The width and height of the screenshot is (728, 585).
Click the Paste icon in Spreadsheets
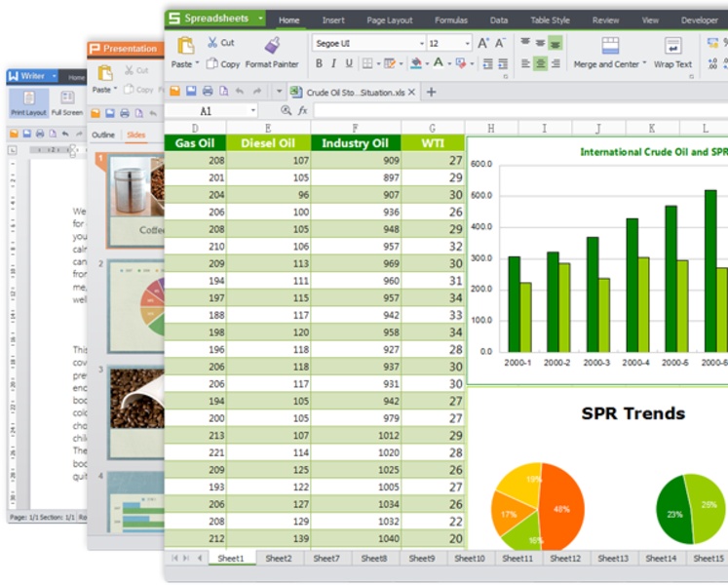click(x=186, y=46)
